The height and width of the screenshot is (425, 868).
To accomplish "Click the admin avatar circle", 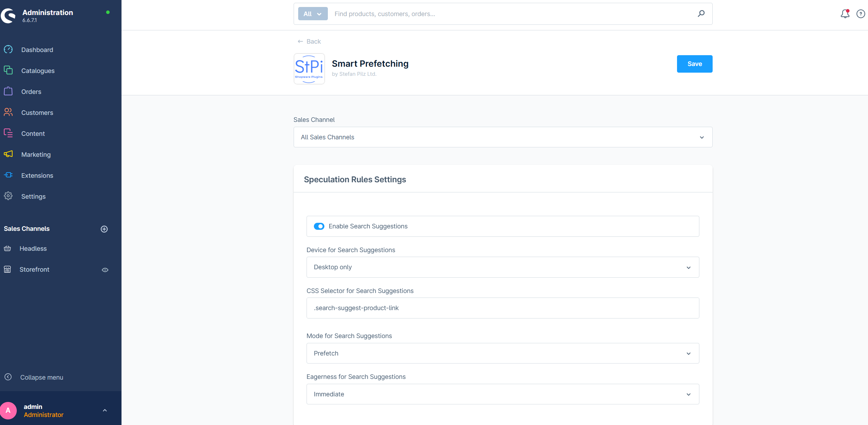I will (x=8, y=410).
